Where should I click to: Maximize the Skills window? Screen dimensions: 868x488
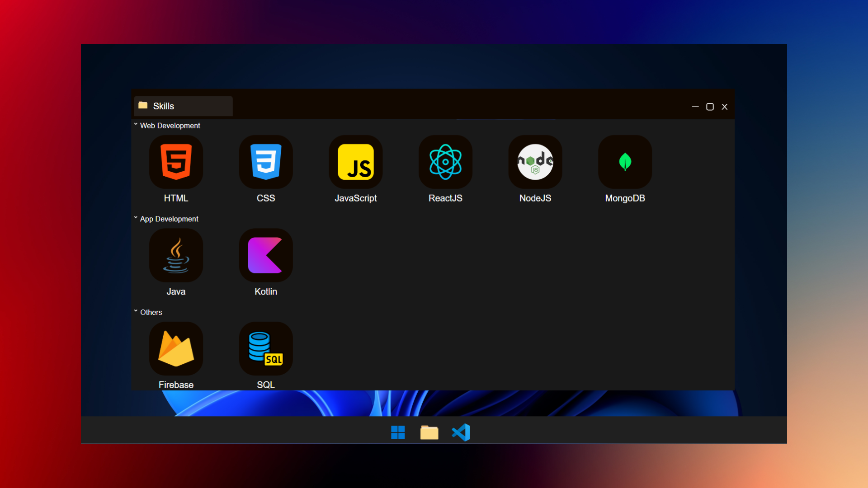pyautogui.click(x=710, y=107)
